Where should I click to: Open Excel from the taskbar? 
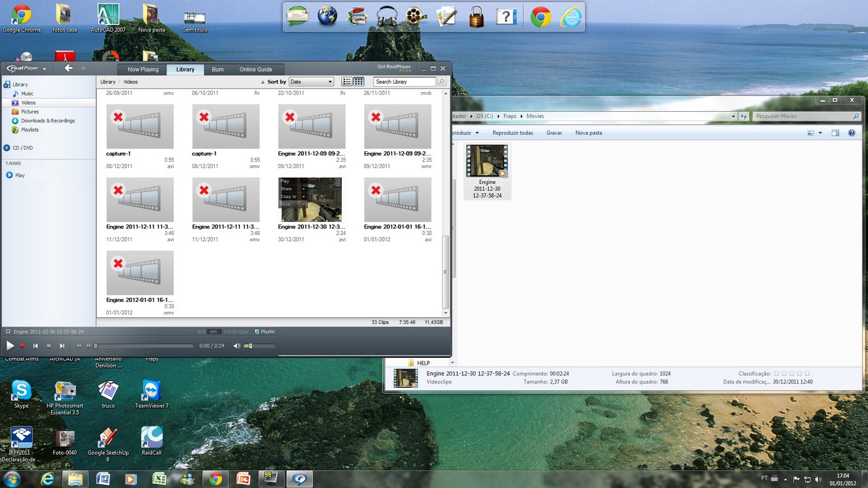click(x=159, y=479)
